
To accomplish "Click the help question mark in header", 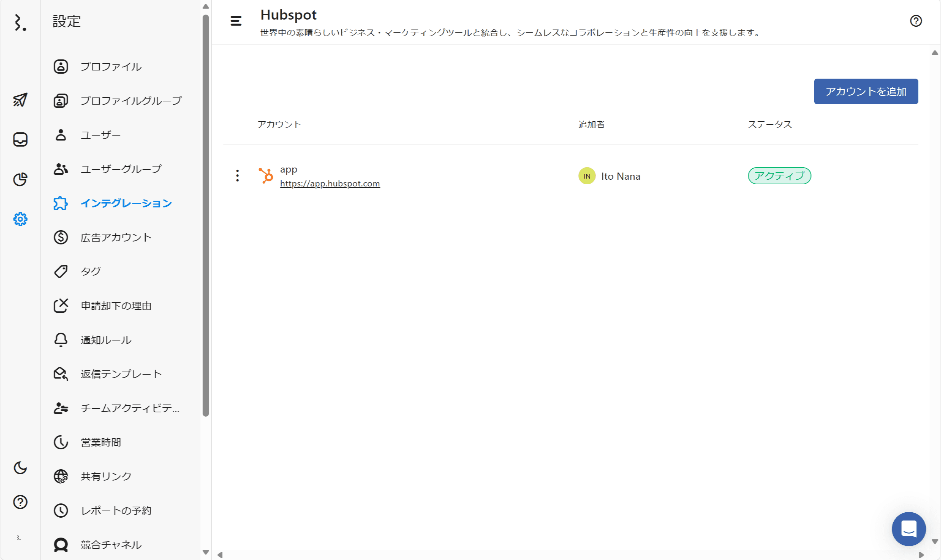I will point(915,21).
